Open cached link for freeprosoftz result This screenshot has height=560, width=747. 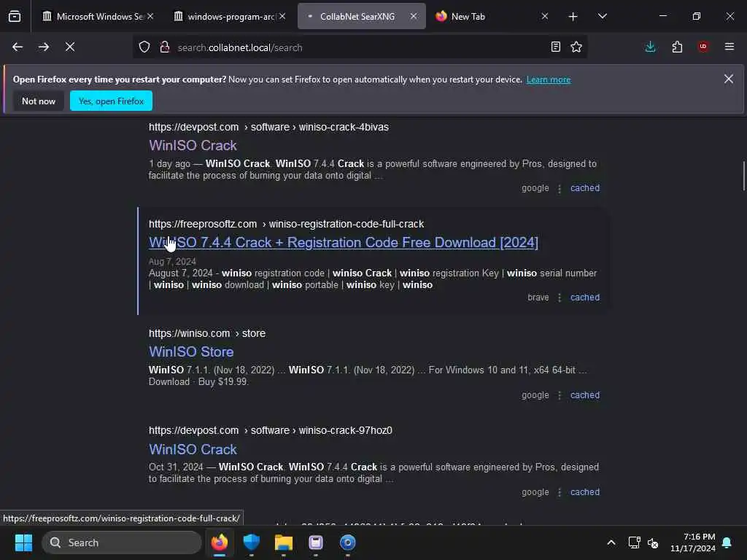click(585, 297)
